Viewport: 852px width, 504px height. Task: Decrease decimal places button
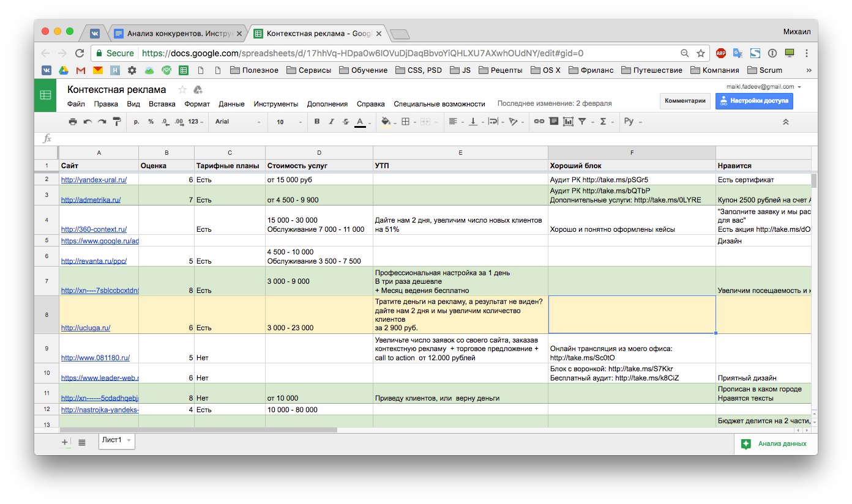(165, 122)
